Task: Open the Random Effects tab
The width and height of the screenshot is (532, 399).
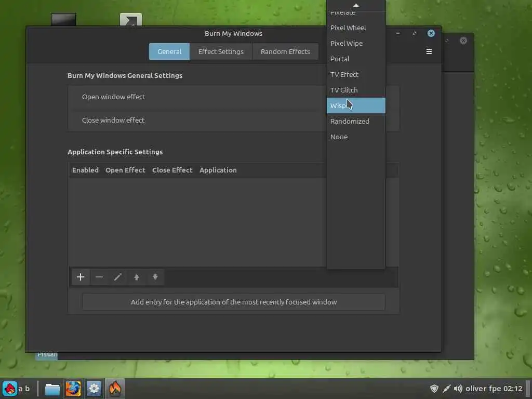Action: click(x=285, y=51)
